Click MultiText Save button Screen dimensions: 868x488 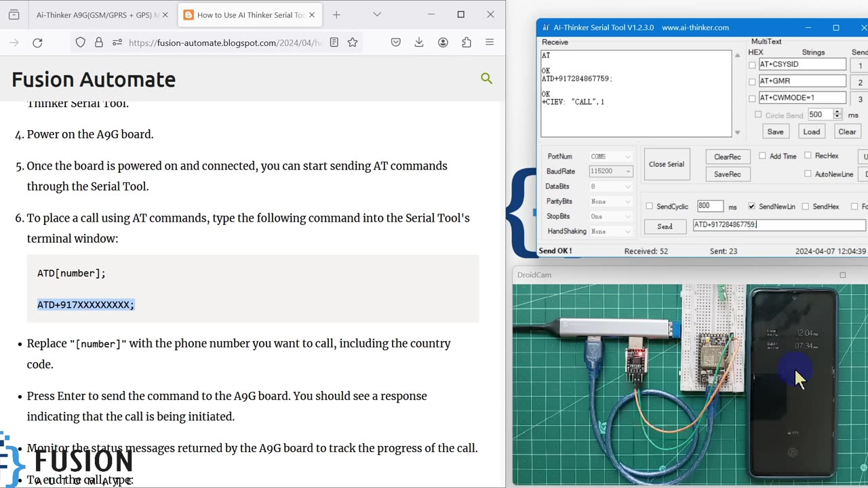pyautogui.click(x=775, y=131)
